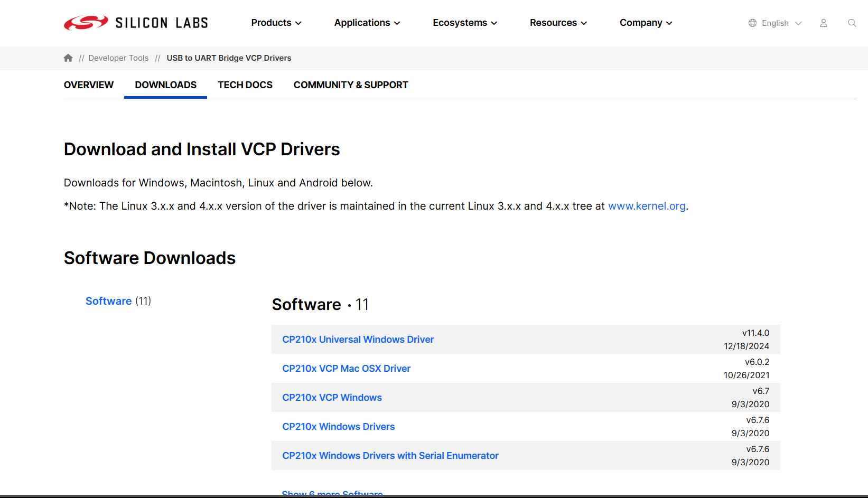This screenshot has width=868, height=498.
Task: Click version v6.0.2 text
Action: coord(757,362)
